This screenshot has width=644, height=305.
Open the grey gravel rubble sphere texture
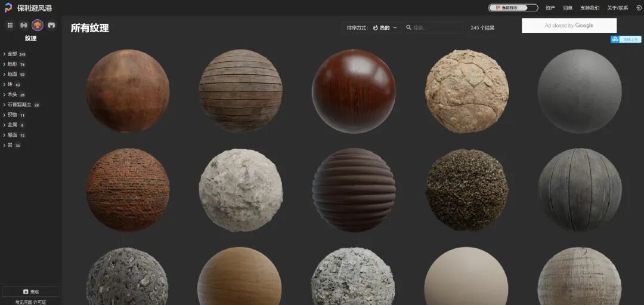(127, 276)
